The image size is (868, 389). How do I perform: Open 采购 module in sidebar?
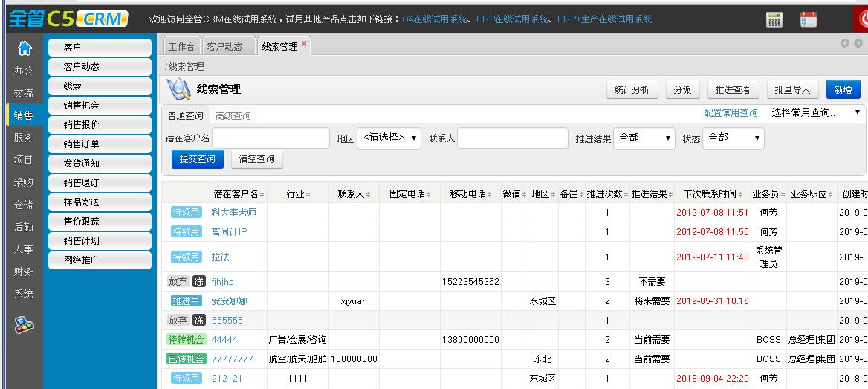point(23,182)
